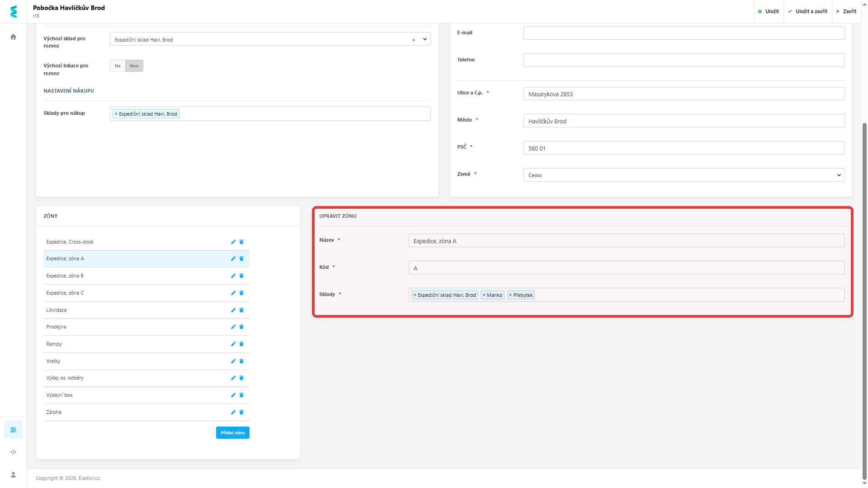The image size is (868, 488).
Task: Focus the Telefon input field
Action: click(684, 60)
